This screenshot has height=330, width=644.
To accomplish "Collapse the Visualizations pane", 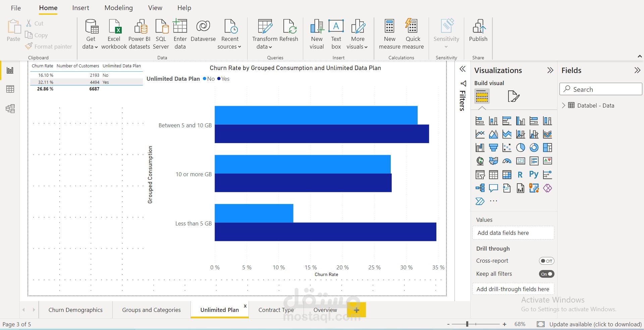I will tap(550, 70).
